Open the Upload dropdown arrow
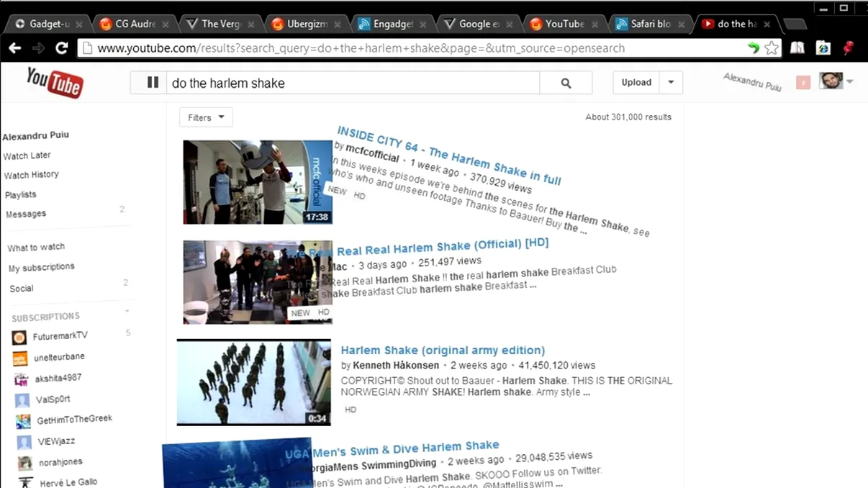Image resolution: width=868 pixels, height=488 pixels. pos(671,82)
